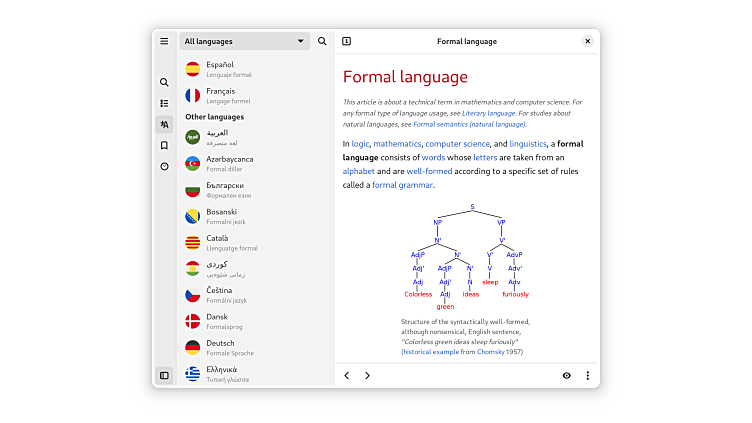Open the formal grammar link

[x=403, y=185]
